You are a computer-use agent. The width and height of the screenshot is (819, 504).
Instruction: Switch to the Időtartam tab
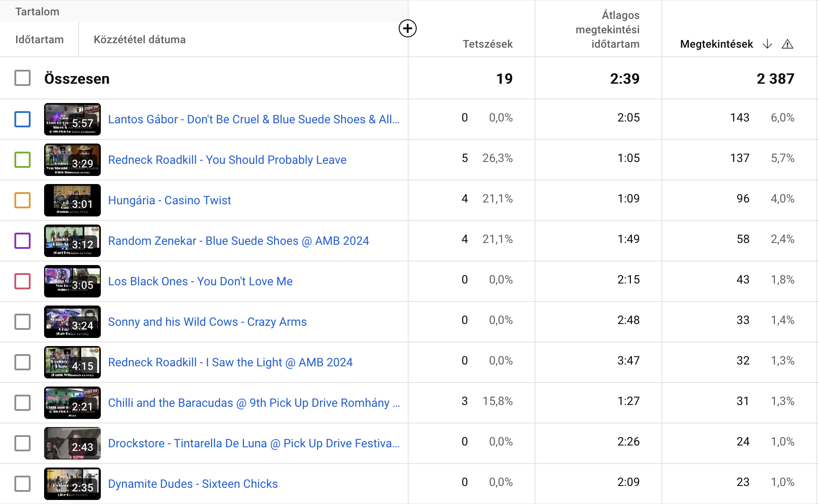pos(40,40)
